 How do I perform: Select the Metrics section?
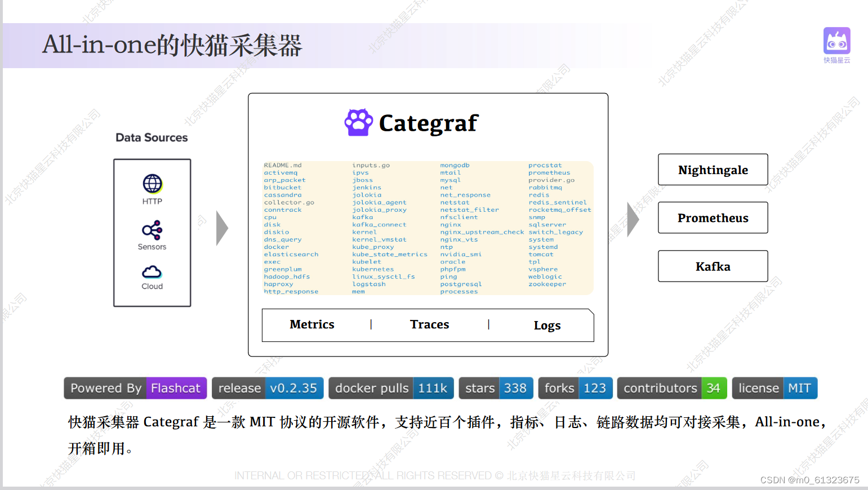click(x=312, y=324)
